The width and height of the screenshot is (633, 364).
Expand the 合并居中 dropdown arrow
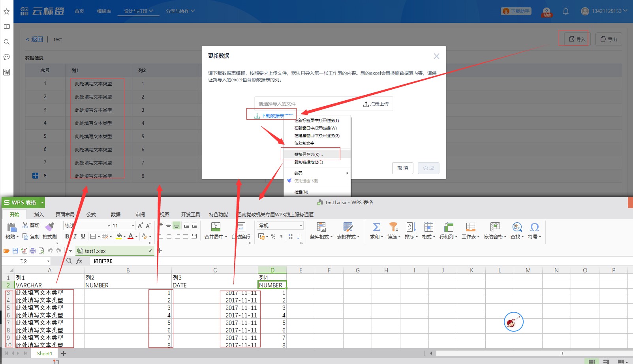(x=227, y=237)
